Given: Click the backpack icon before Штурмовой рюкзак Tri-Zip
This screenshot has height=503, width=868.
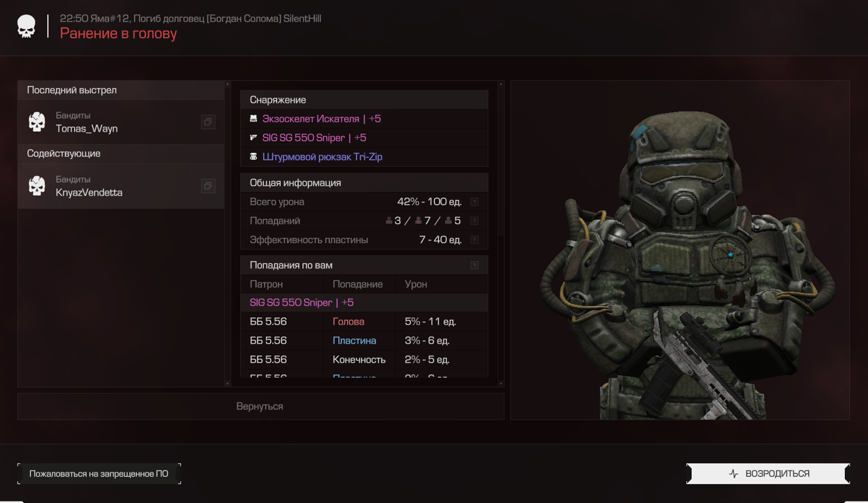Looking at the screenshot, I should tap(254, 157).
